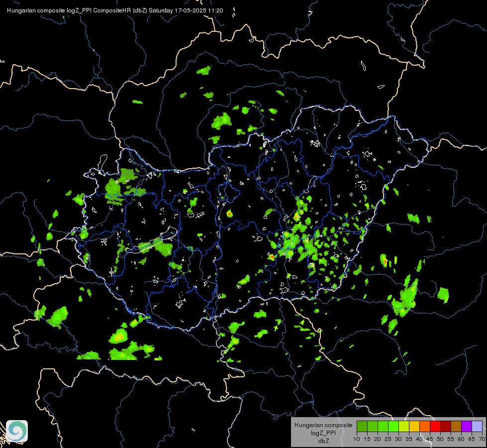This screenshot has width=487, height=448.
Task: Select the 55–60 dBZ brown swatch
Action: 456,426
